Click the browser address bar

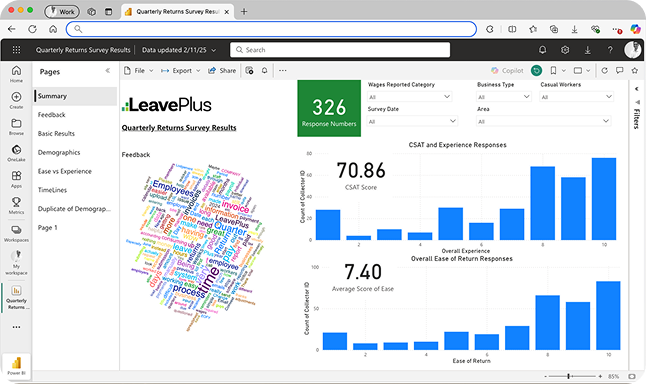[x=271, y=29]
